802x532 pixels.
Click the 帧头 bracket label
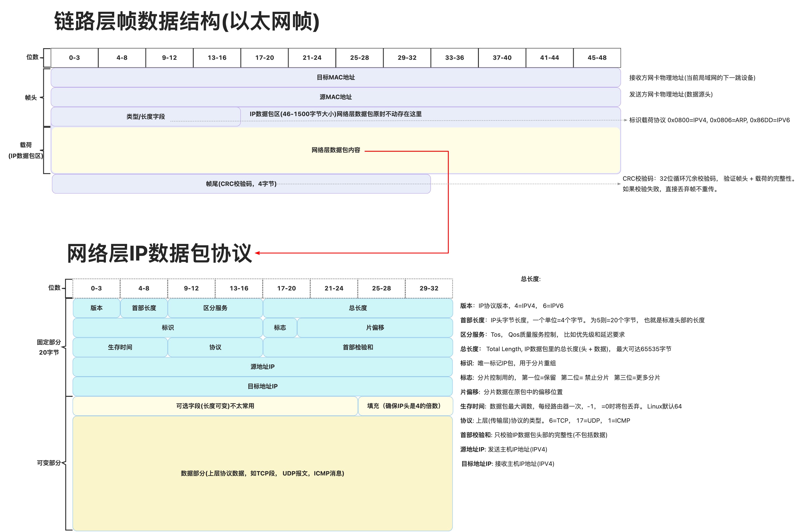click(31, 98)
